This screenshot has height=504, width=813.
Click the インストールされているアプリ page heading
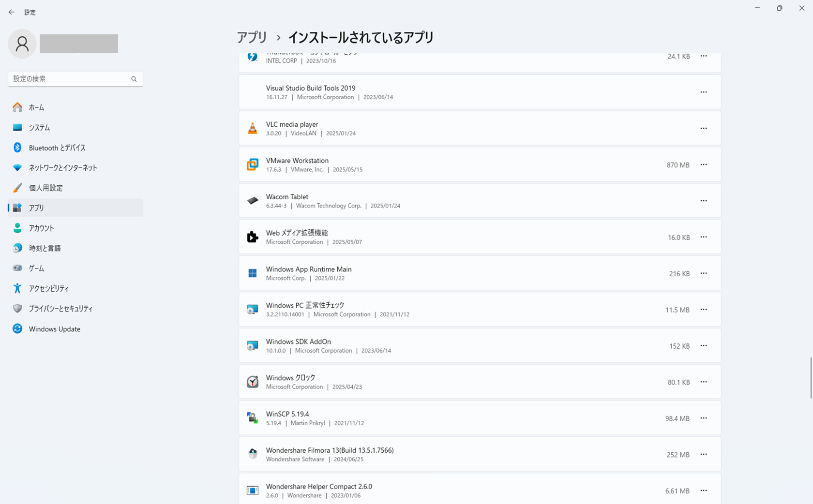(361, 37)
